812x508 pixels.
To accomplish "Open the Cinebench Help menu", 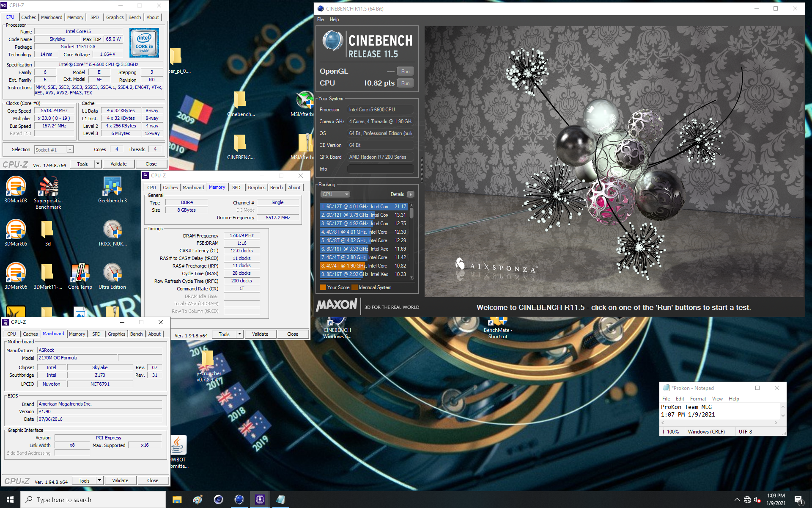I will tap(334, 19).
